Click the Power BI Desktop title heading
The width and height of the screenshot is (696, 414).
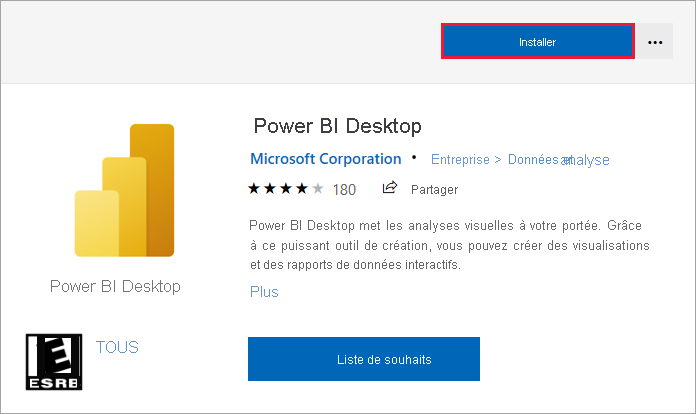[x=337, y=126]
